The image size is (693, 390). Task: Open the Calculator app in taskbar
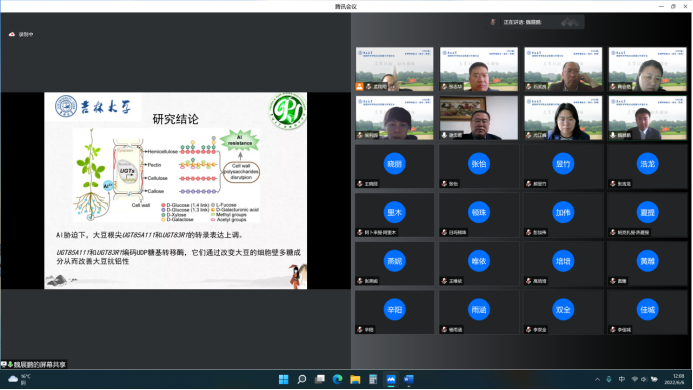coord(373,379)
